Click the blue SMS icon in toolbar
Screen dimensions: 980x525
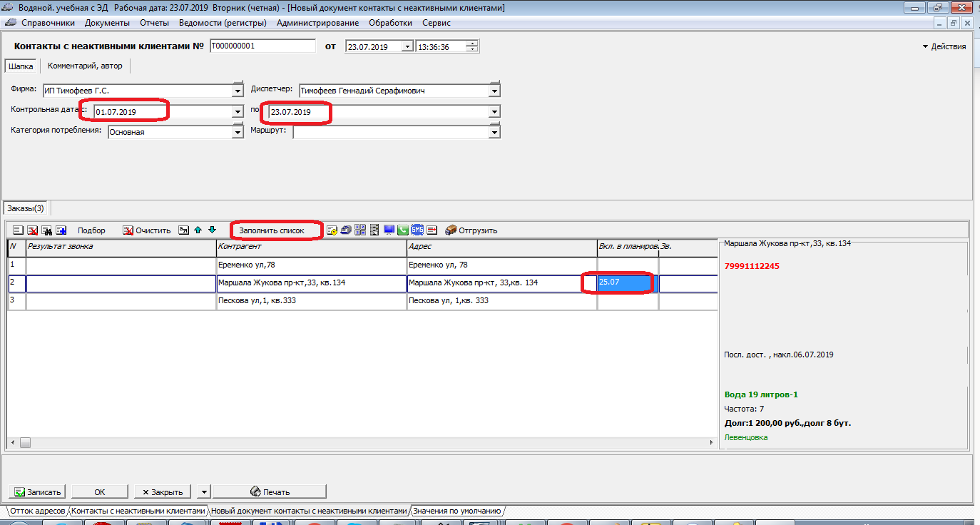[417, 230]
